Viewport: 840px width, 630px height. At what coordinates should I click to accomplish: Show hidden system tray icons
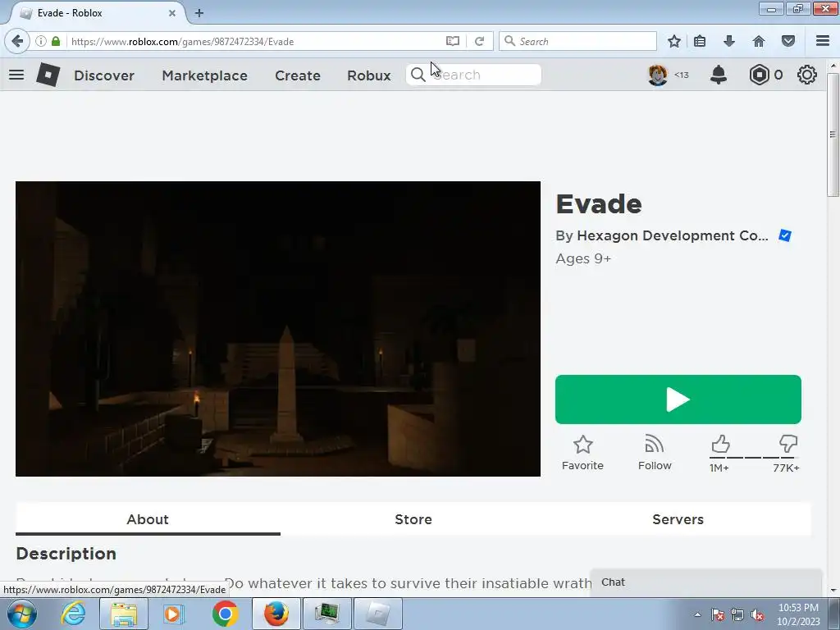click(x=697, y=614)
